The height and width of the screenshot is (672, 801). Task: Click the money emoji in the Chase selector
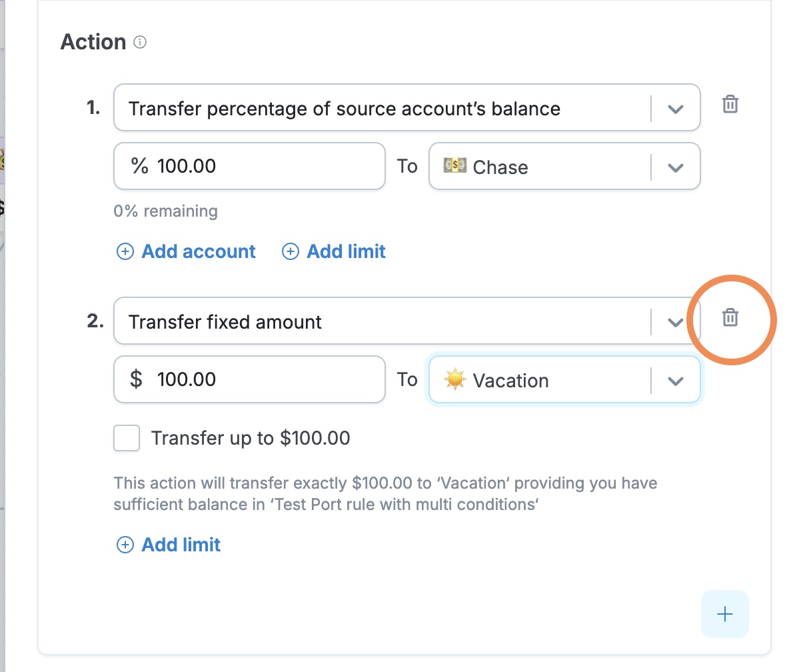coord(454,166)
